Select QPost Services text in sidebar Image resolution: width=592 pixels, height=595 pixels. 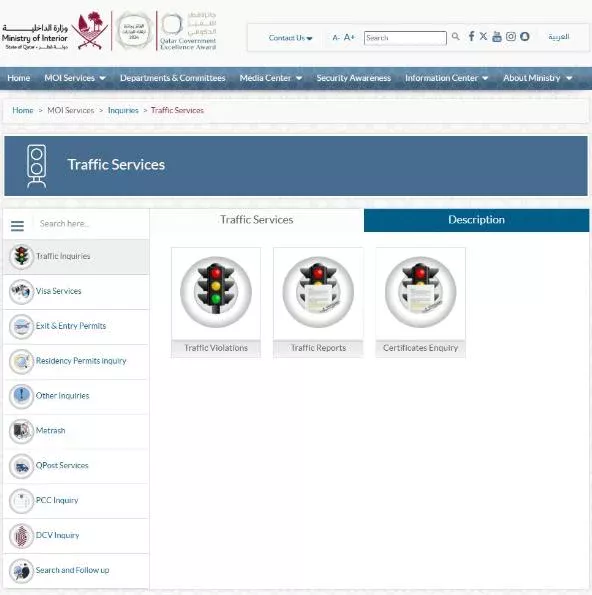62,466
